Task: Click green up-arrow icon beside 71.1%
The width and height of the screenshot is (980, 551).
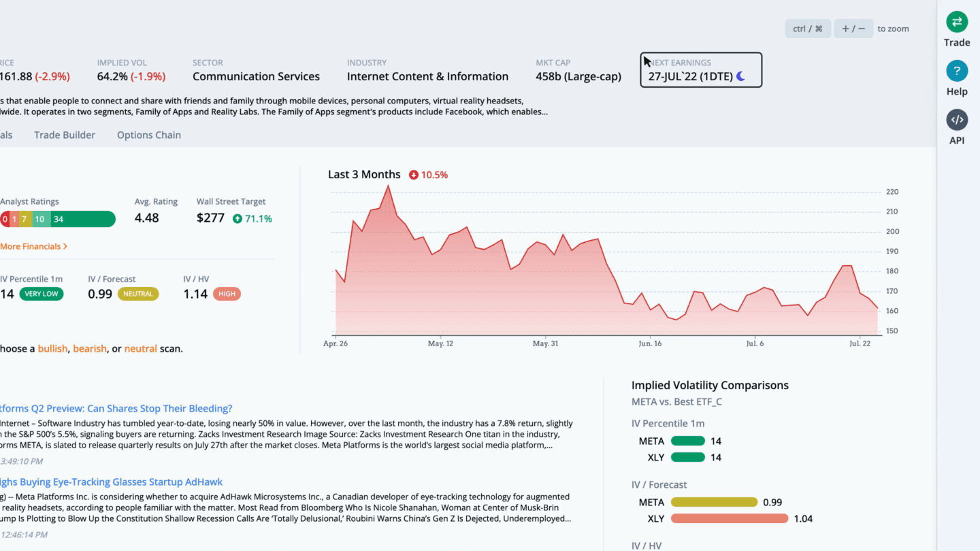Action: pos(237,218)
